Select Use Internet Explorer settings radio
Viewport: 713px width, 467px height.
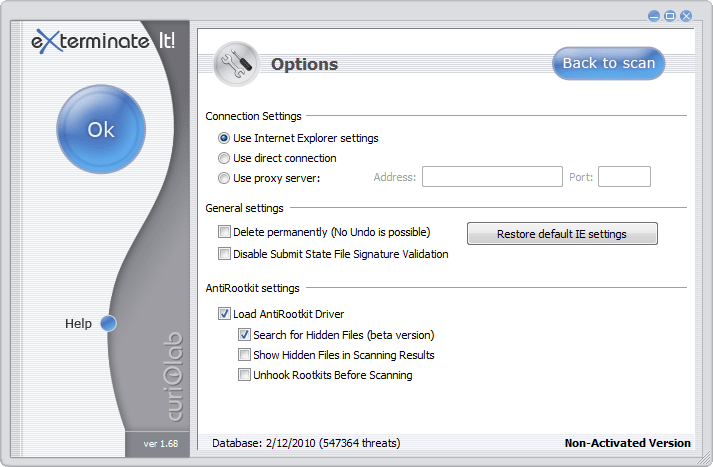[x=224, y=138]
